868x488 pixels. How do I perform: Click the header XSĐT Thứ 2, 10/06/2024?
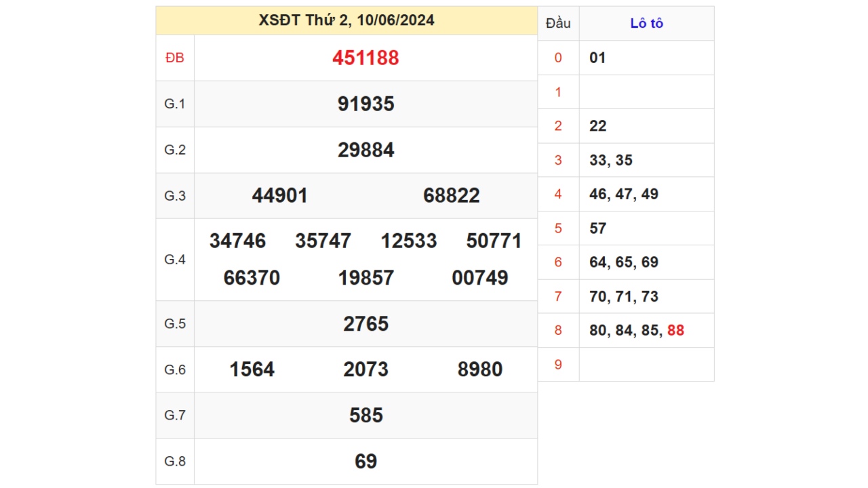click(x=347, y=20)
